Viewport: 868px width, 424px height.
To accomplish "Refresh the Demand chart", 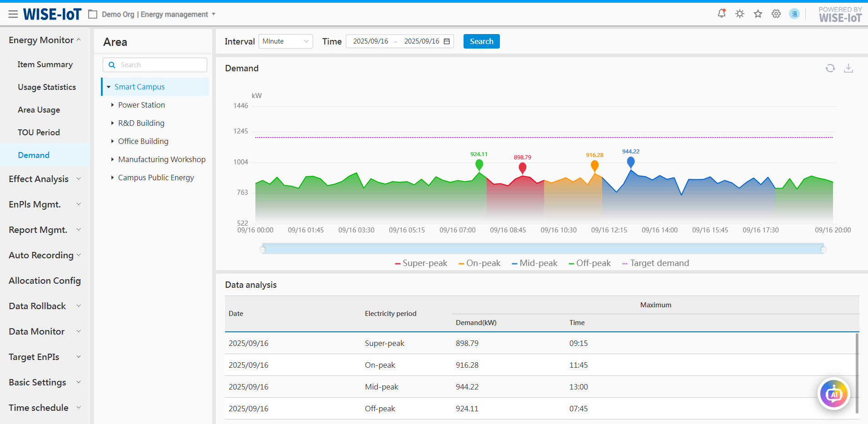I will pos(830,68).
